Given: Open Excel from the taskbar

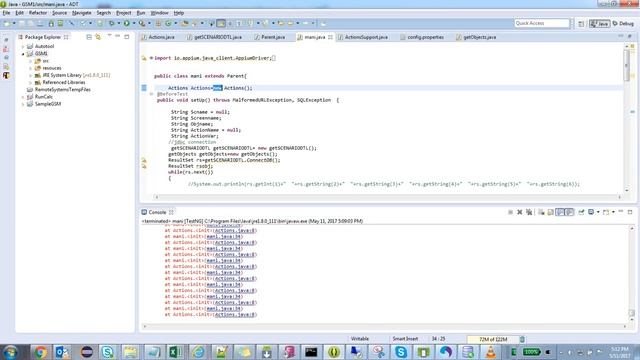Looking at the screenshot, I should point(176,352).
